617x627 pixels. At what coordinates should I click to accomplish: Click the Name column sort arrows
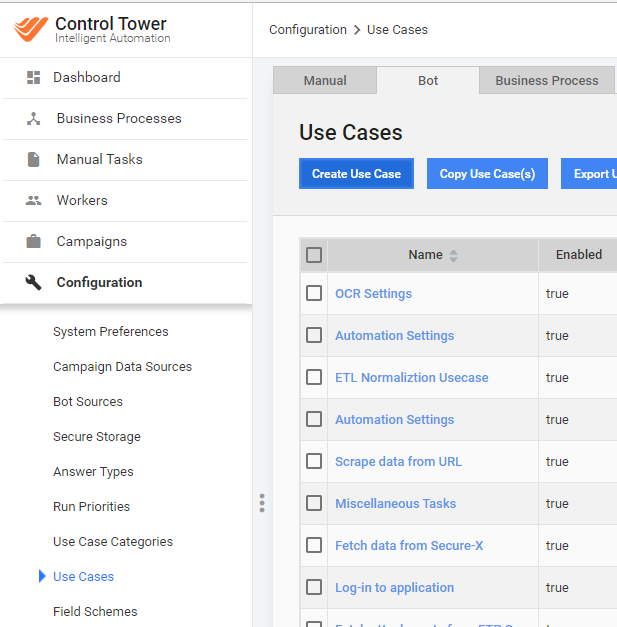[x=453, y=256]
